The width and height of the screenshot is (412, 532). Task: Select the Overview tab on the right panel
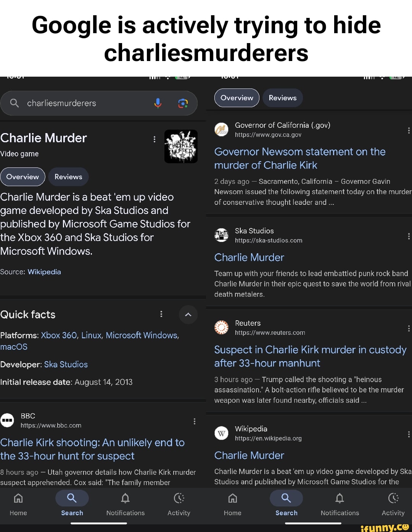[237, 98]
